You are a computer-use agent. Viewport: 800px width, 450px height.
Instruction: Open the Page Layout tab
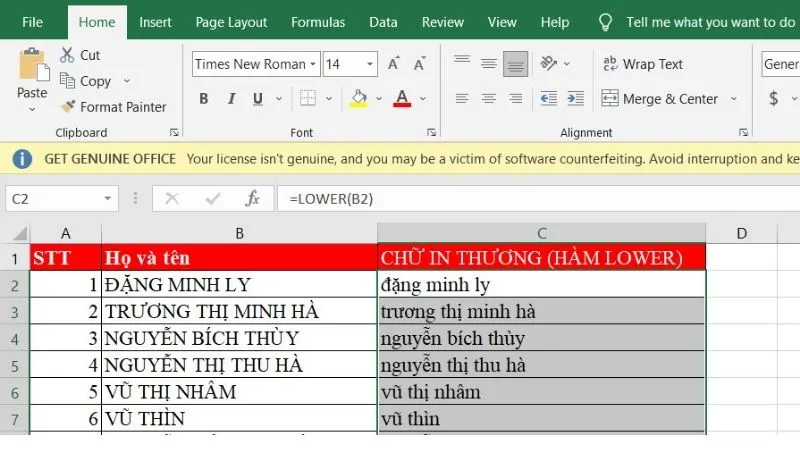pyautogui.click(x=231, y=22)
